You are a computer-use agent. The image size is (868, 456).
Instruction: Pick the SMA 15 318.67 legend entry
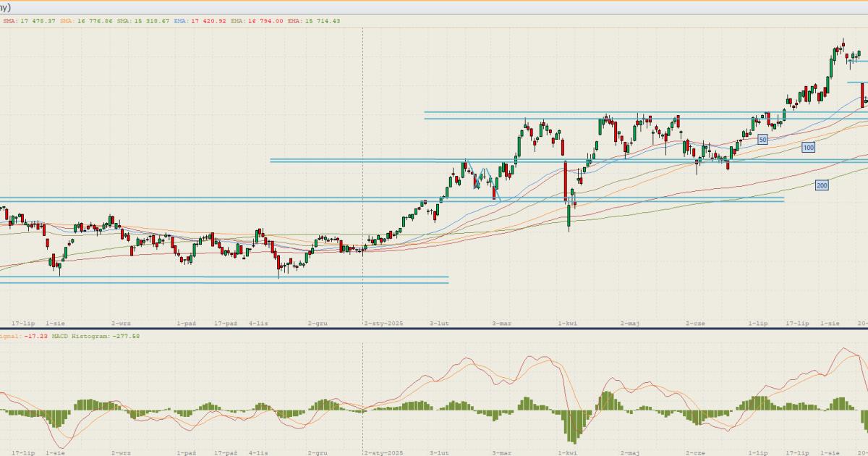click(x=143, y=21)
